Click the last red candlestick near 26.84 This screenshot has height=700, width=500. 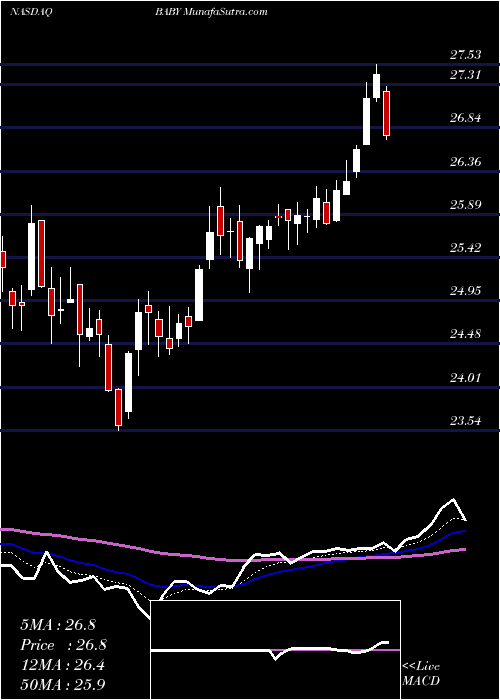[x=387, y=113]
